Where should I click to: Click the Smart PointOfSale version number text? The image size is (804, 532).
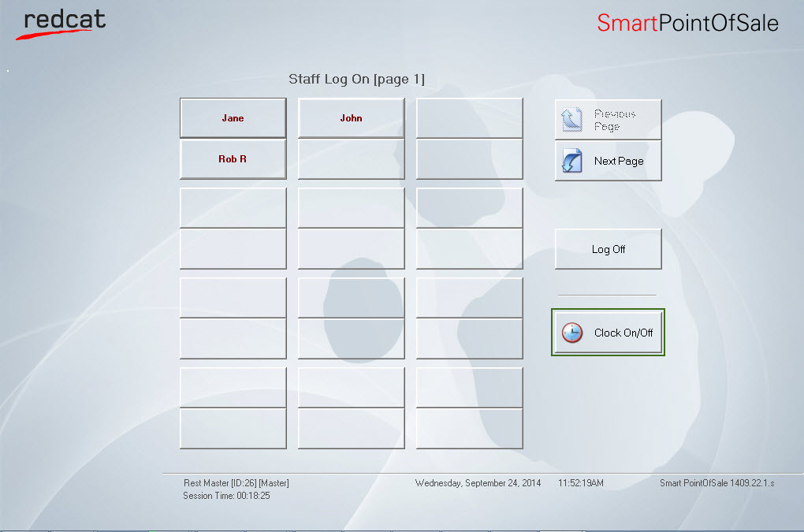[717, 483]
